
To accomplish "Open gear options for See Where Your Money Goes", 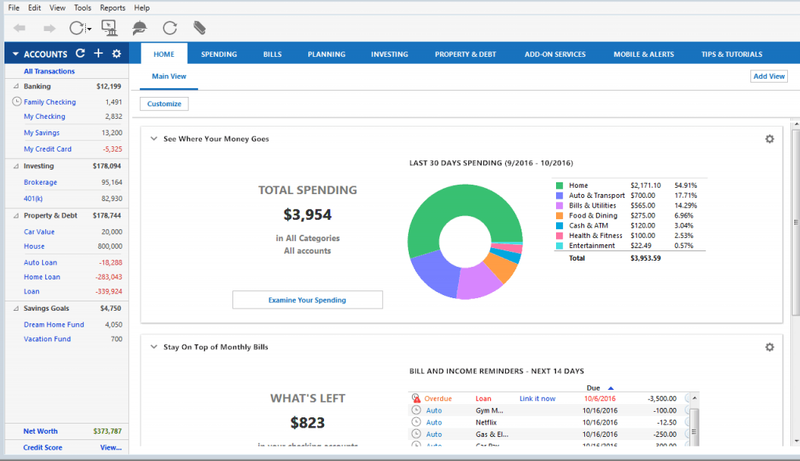I will click(769, 139).
